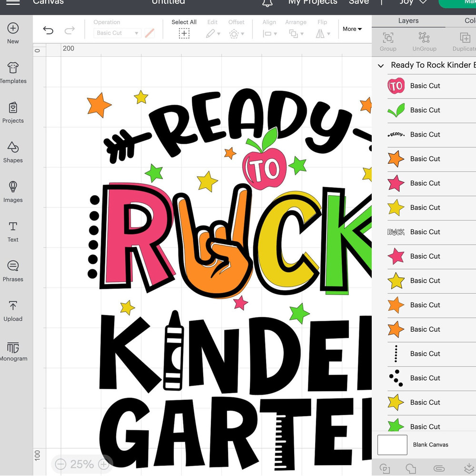The image size is (476, 476).
Task: Open the hamburger menu
Action: click(13, 3)
